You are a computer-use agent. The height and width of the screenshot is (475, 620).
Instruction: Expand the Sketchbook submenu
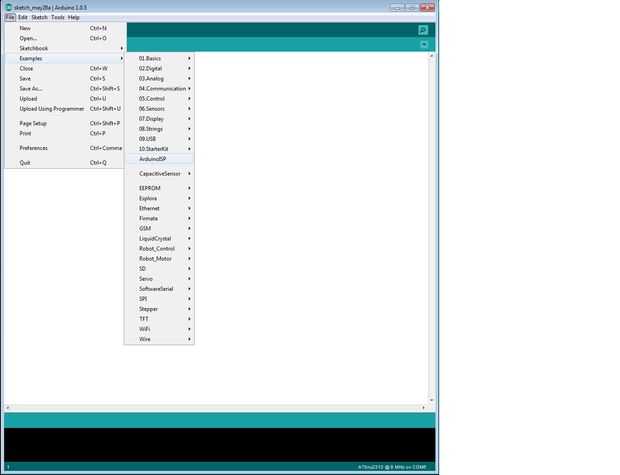tap(65, 48)
